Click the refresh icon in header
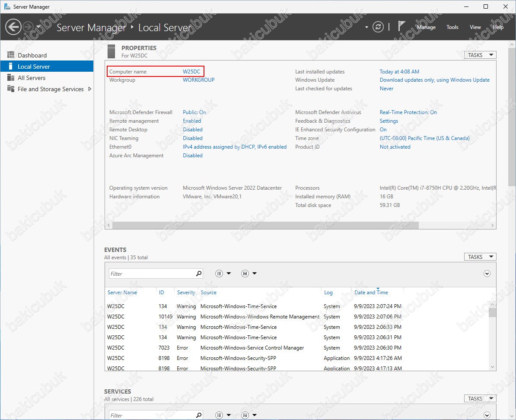The width and height of the screenshot is (516, 420). [x=378, y=27]
